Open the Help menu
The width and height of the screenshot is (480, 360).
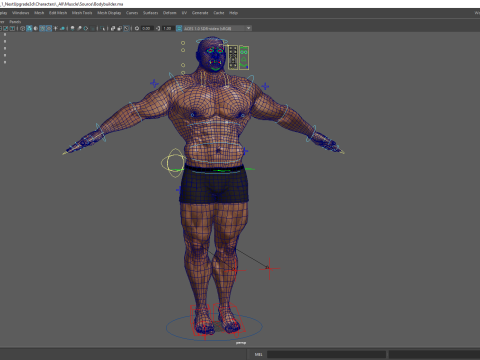point(233,13)
